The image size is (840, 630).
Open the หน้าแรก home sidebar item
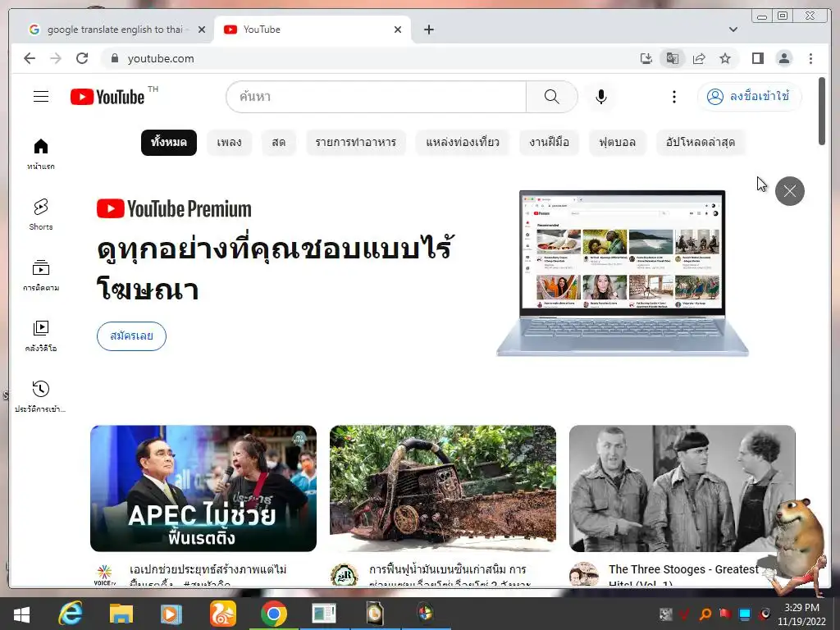(x=41, y=154)
